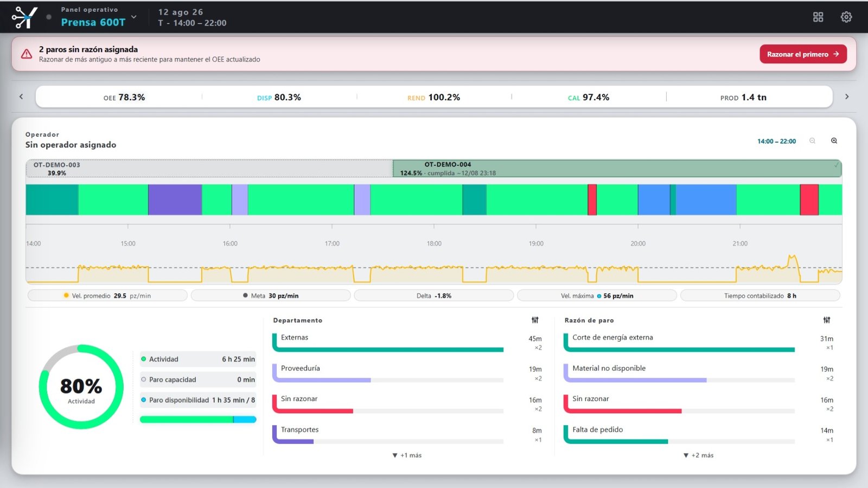
Task: Click the 'Vel. máxima 56 pz/min' chip
Action: 597,296
